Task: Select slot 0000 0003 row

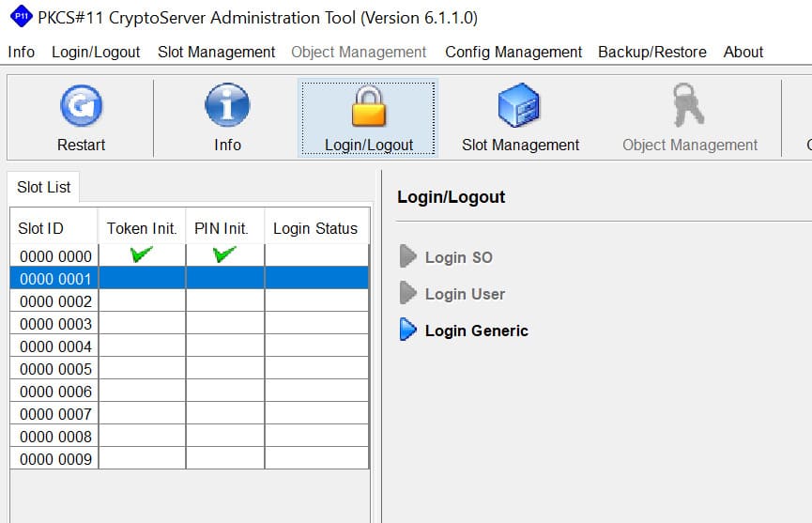Action: [190, 323]
